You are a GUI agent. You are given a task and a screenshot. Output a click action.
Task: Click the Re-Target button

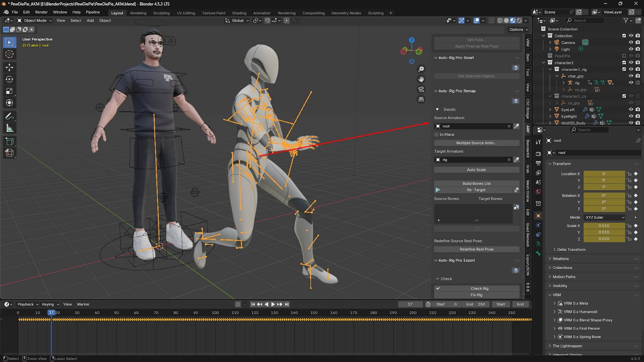point(476,190)
